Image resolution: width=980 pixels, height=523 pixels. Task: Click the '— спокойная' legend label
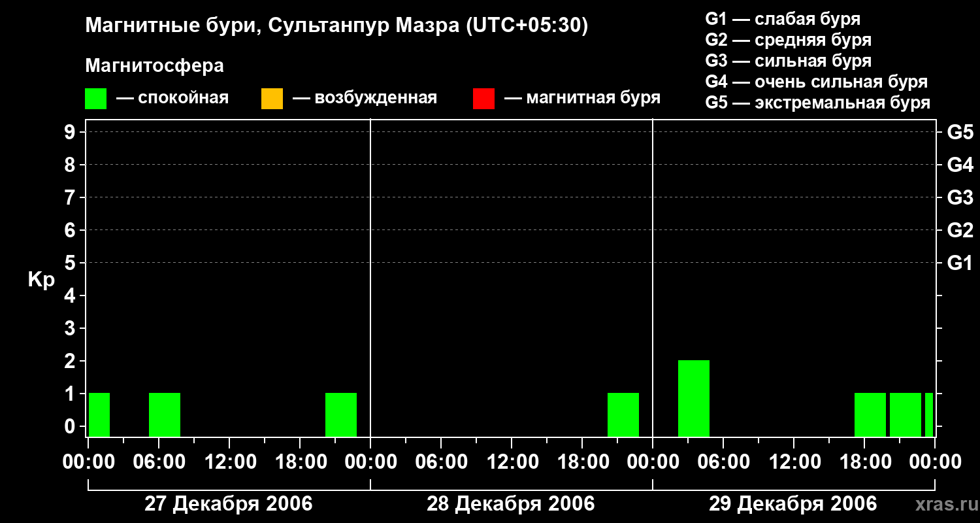172,98
